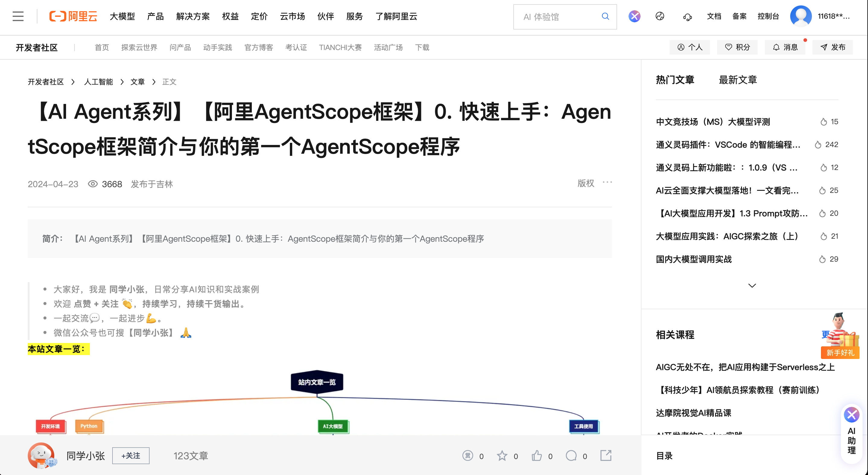Open the 消息 notifications bell icon
Viewport: 868px width, 475px height.
785,47
